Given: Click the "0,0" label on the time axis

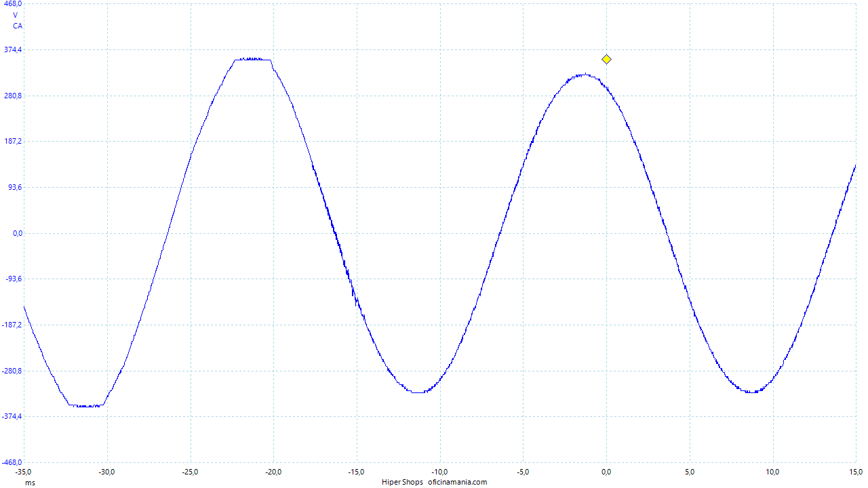Looking at the screenshot, I should point(606,472).
